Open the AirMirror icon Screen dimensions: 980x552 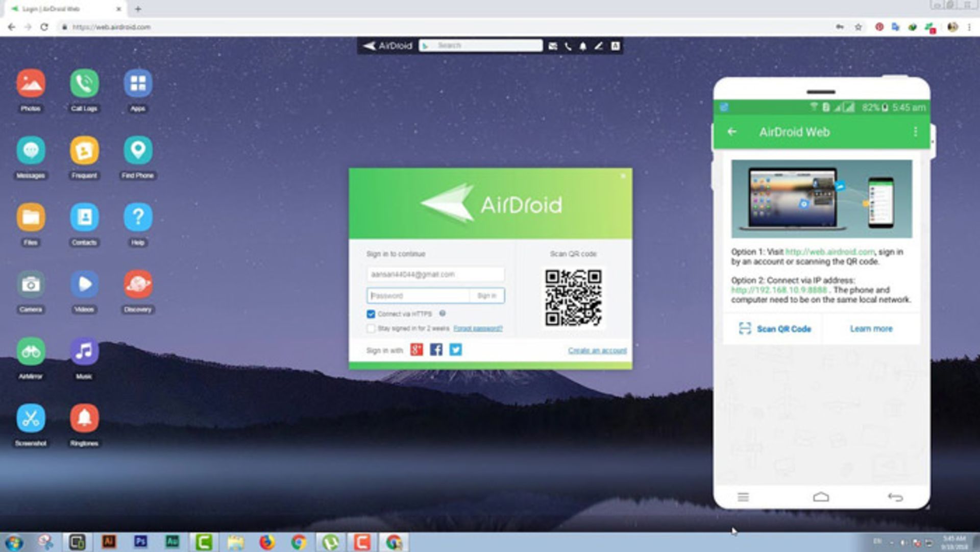coord(31,351)
